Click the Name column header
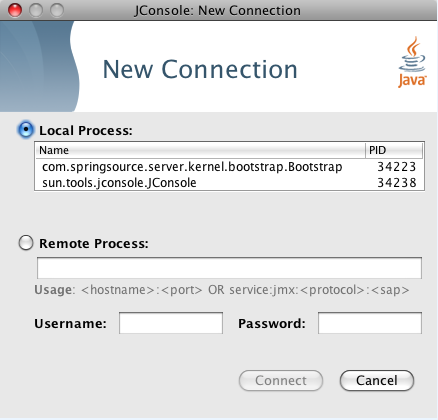 coord(200,150)
